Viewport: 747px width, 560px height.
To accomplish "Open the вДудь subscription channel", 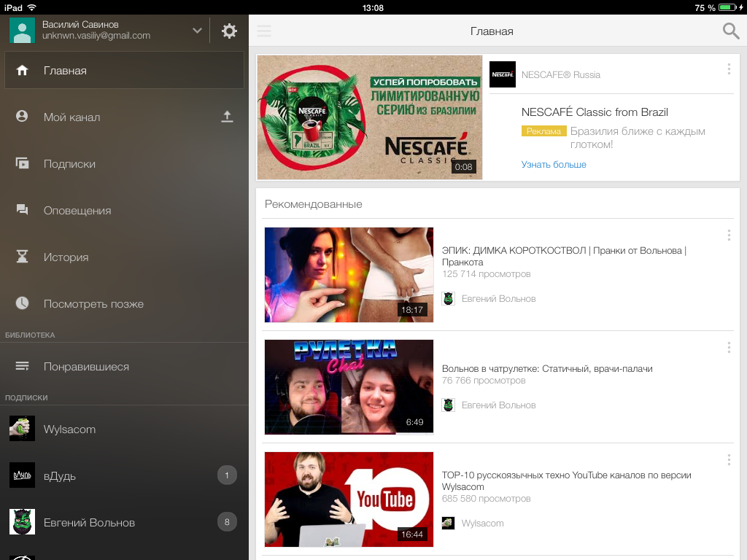I will [x=124, y=475].
